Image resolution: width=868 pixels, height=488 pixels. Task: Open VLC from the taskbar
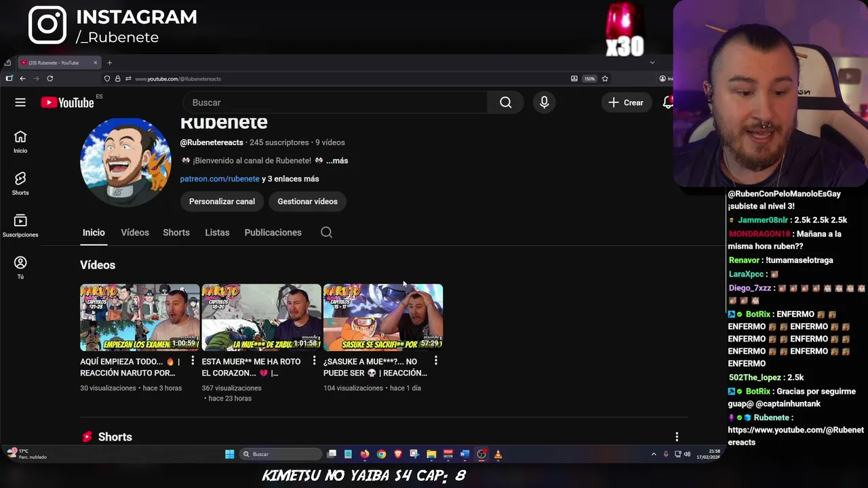click(498, 454)
